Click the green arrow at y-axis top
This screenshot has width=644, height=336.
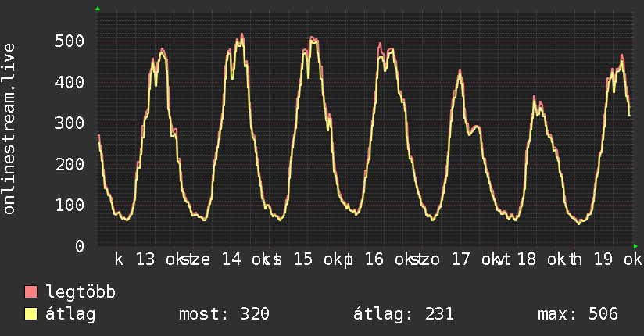[98, 9]
